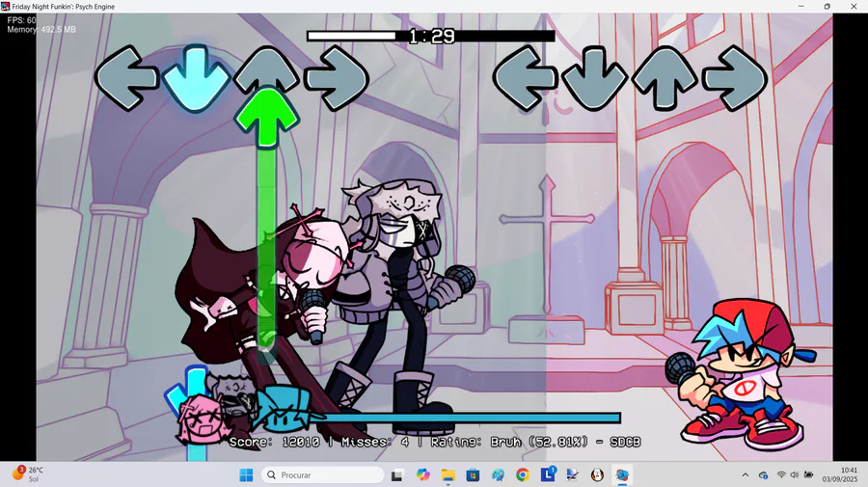Click the opponent's glowing down arrow receptor
The image size is (868, 487).
196,78
